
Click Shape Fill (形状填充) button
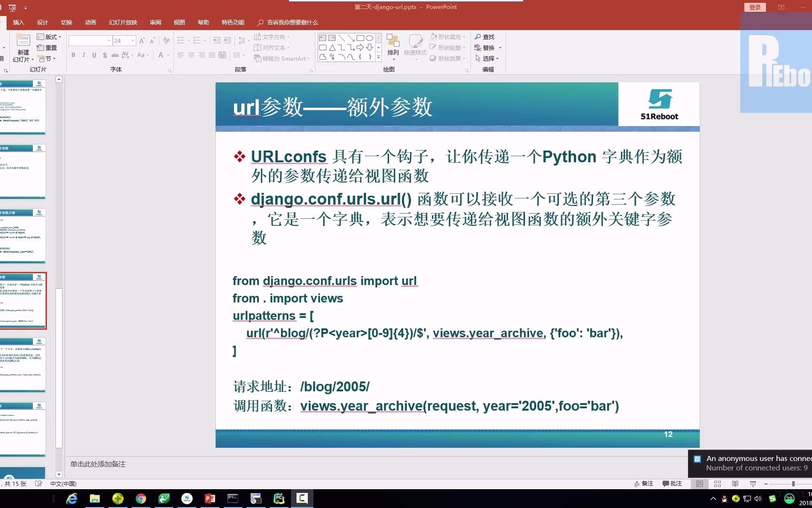click(448, 37)
